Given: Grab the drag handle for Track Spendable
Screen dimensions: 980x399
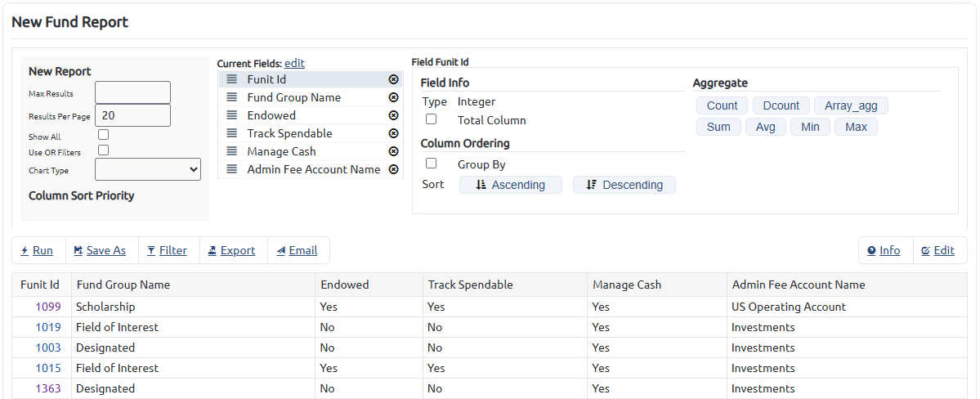Looking at the screenshot, I should (x=232, y=133).
